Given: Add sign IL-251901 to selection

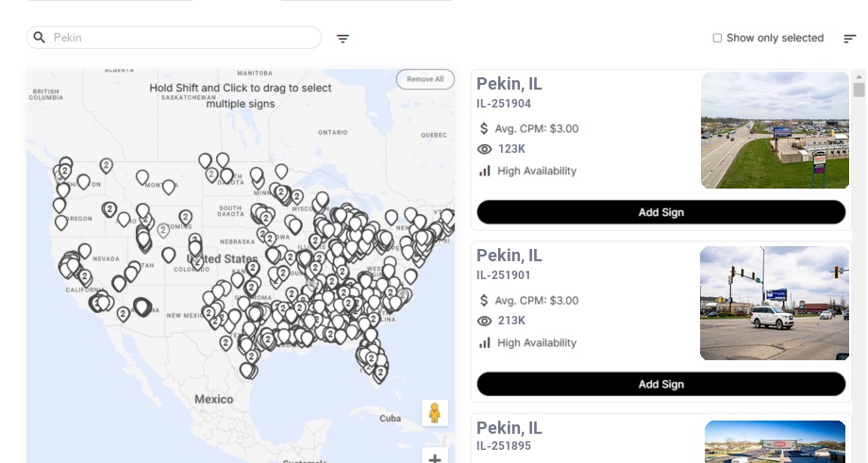Looking at the screenshot, I should (x=660, y=384).
